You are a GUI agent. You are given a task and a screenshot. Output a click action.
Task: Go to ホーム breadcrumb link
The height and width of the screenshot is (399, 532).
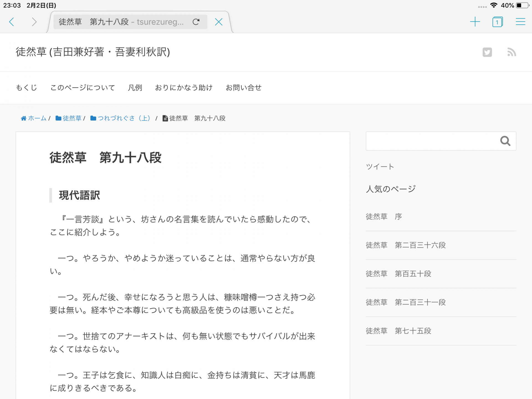(x=37, y=118)
